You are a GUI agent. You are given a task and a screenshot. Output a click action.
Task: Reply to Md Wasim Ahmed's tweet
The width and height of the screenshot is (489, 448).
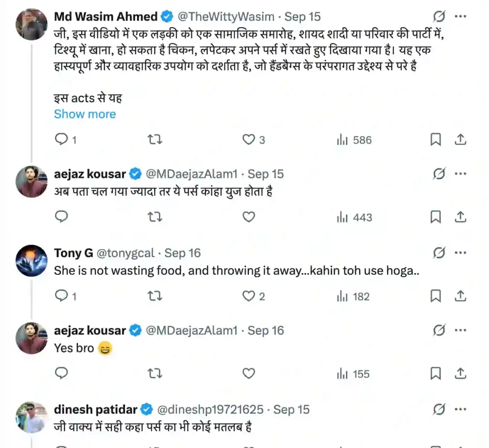click(x=62, y=139)
